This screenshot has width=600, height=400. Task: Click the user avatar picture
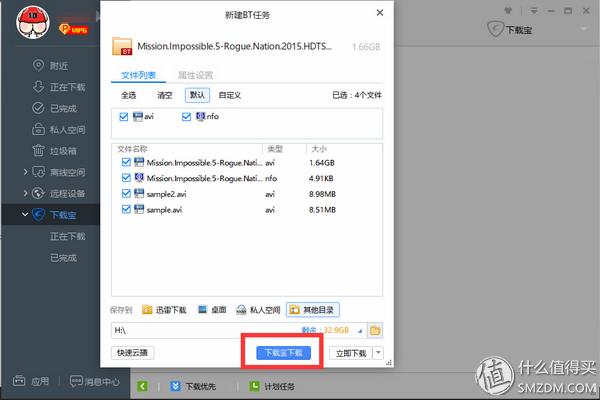33,22
